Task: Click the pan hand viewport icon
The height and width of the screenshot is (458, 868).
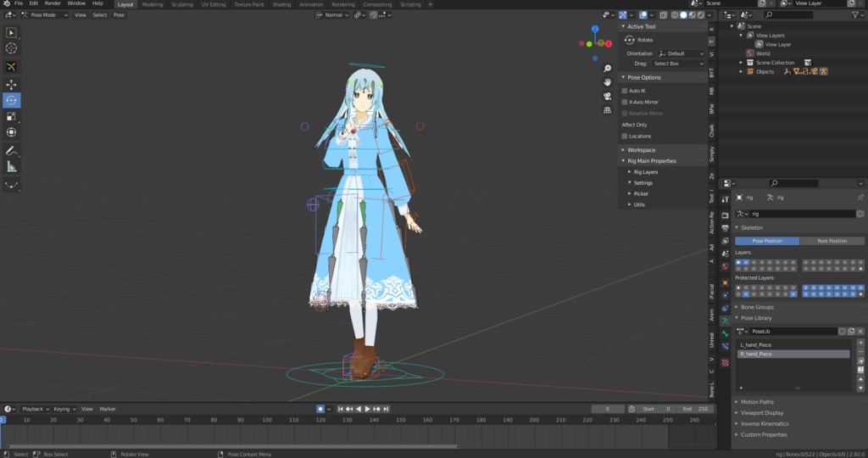Action: [607, 82]
